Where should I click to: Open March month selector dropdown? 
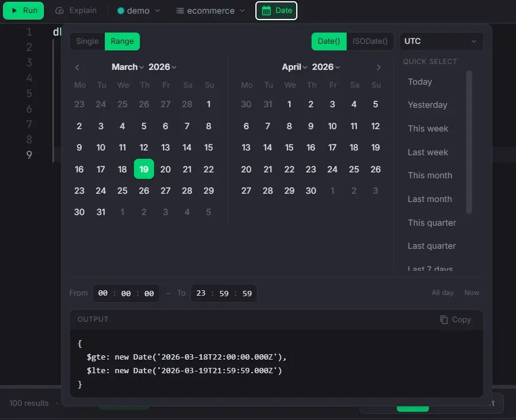pos(127,67)
